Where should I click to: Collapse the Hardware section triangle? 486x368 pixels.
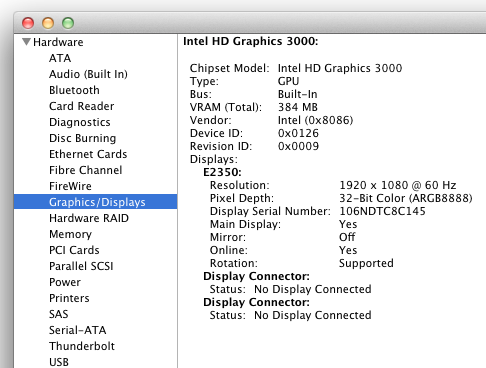point(26,42)
